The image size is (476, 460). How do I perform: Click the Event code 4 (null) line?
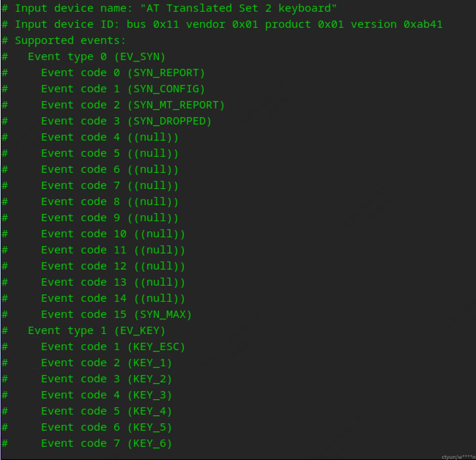coord(90,137)
